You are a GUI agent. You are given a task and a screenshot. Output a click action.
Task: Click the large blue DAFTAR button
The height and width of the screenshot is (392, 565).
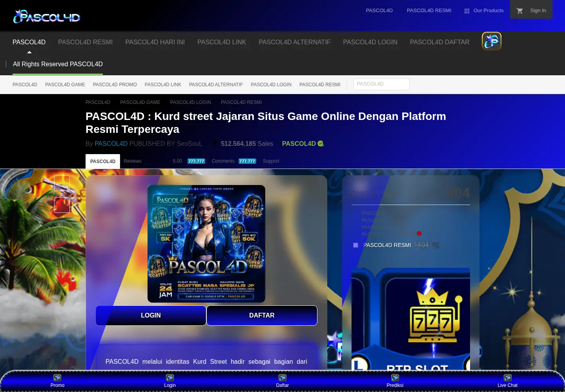point(262,316)
